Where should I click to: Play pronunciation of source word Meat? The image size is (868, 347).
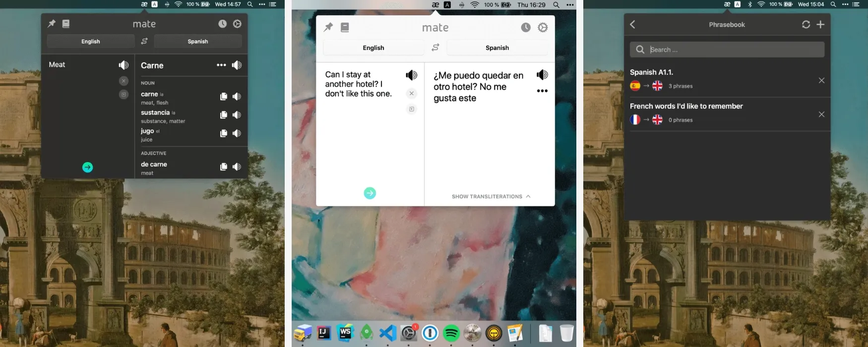(124, 65)
